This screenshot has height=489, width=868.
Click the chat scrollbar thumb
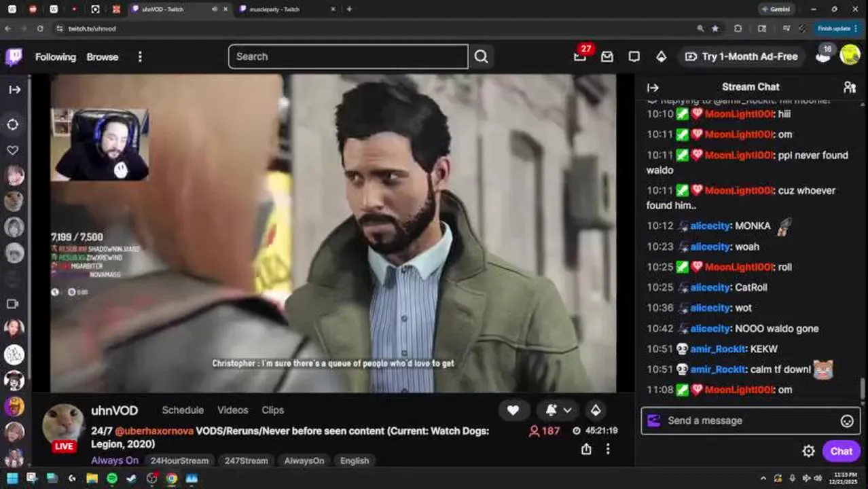pyautogui.click(x=863, y=389)
